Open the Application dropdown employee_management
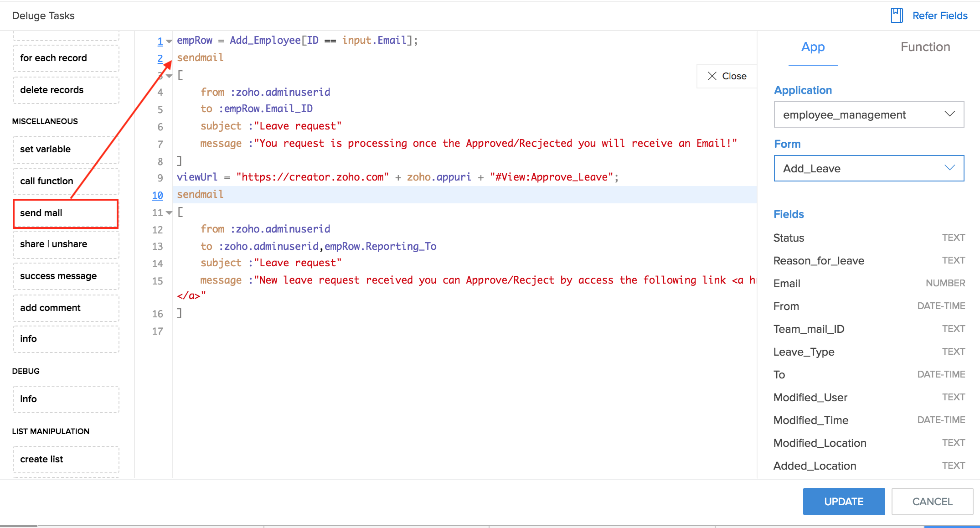This screenshot has width=980, height=528. point(868,114)
